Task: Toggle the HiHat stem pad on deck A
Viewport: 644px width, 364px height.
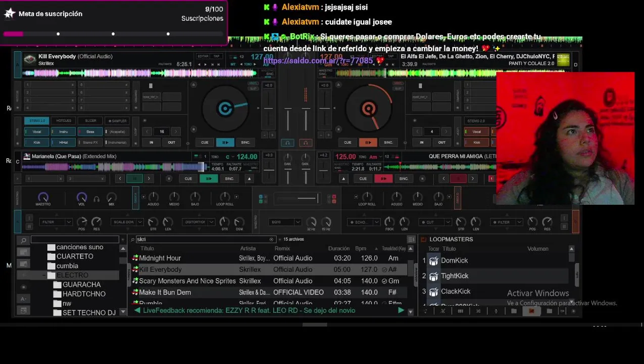Action: [63, 143]
